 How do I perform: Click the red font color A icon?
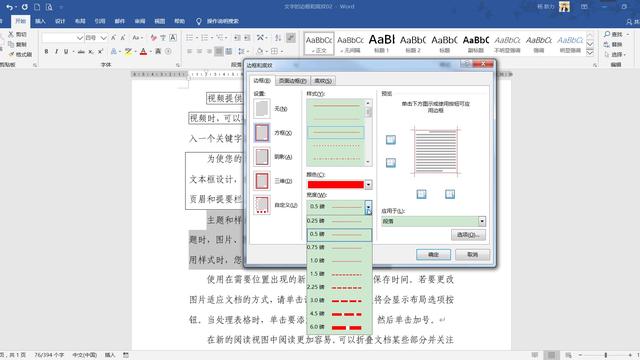tap(143, 51)
